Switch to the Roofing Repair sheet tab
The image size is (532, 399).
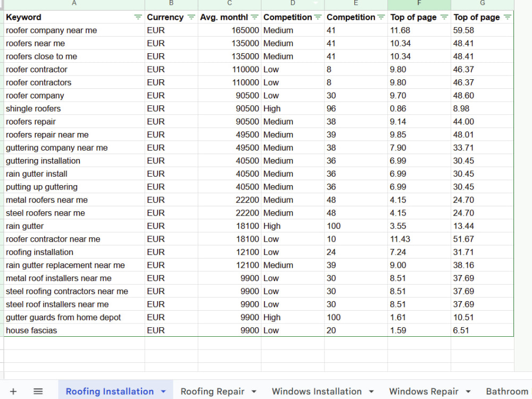click(212, 392)
